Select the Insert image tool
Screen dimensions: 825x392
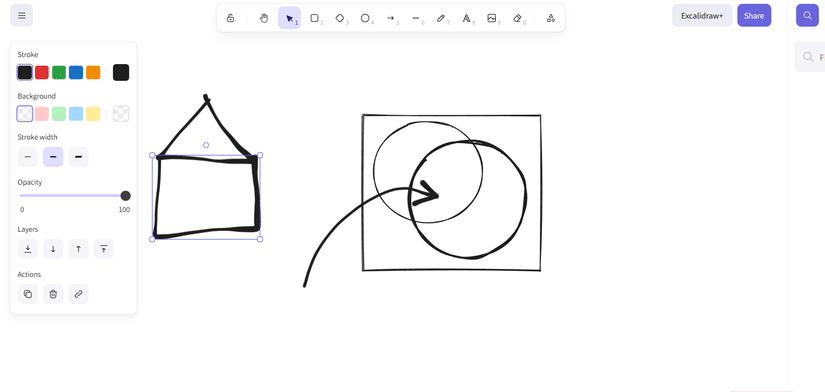click(x=491, y=18)
